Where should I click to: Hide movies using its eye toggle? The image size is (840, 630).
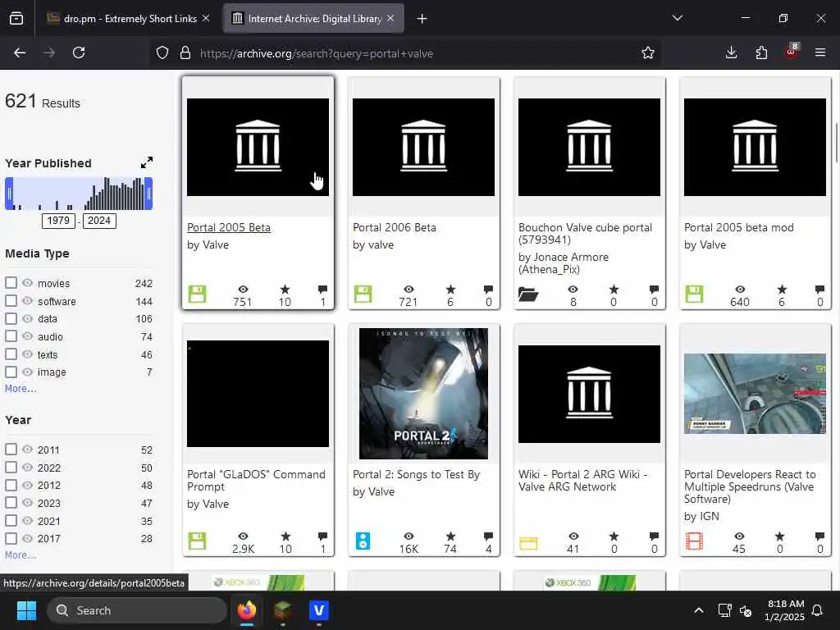tap(27, 282)
